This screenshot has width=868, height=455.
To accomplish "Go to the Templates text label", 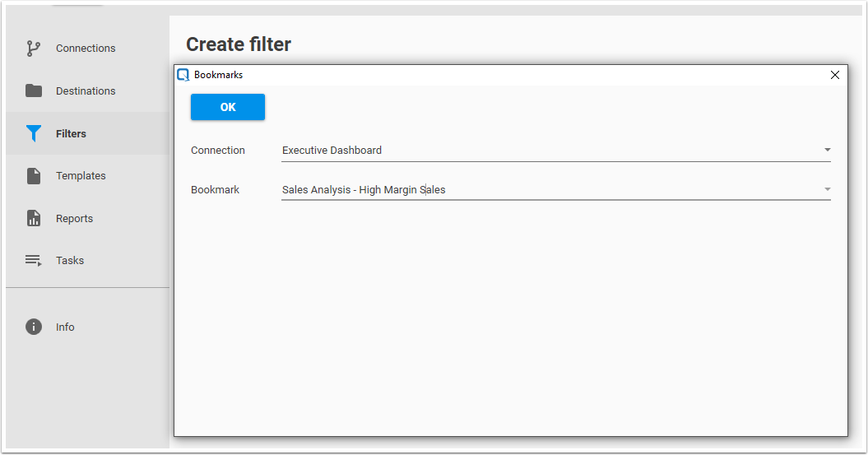I will pos(81,176).
